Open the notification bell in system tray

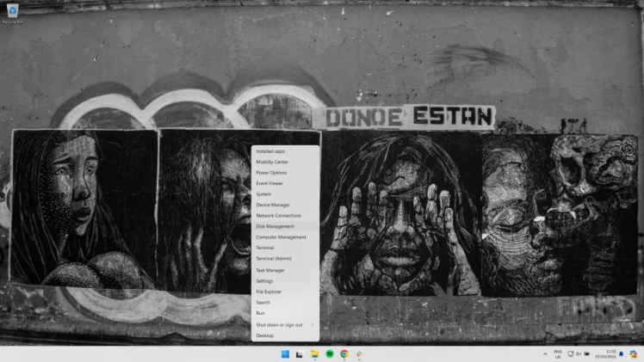point(621,353)
